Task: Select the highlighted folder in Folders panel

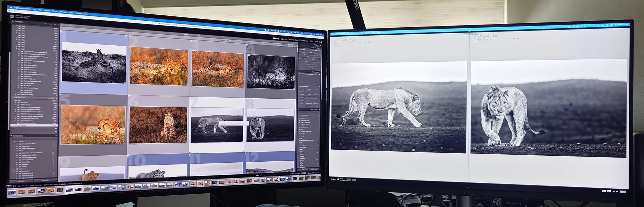Action: 35,125
